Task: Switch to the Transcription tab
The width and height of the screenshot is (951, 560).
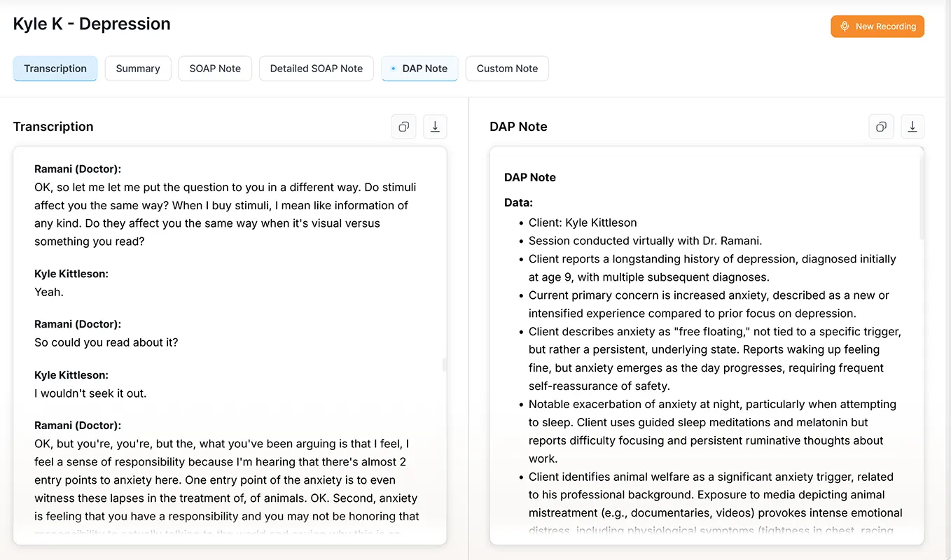Action: click(x=55, y=69)
